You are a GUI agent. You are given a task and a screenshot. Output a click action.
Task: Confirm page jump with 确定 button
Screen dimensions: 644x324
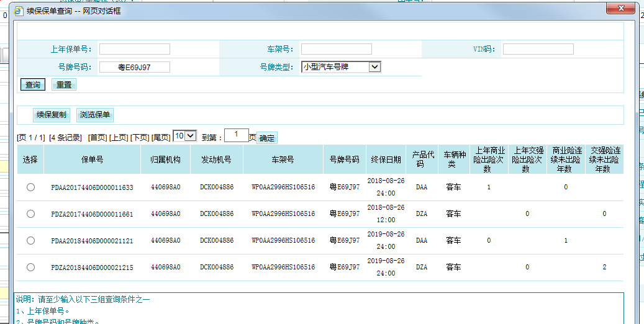click(267, 138)
